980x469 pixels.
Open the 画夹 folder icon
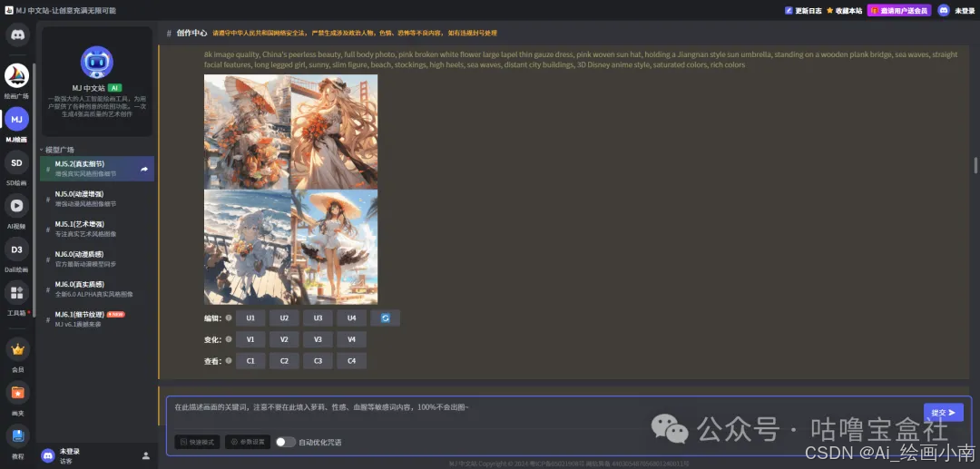click(17, 393)
